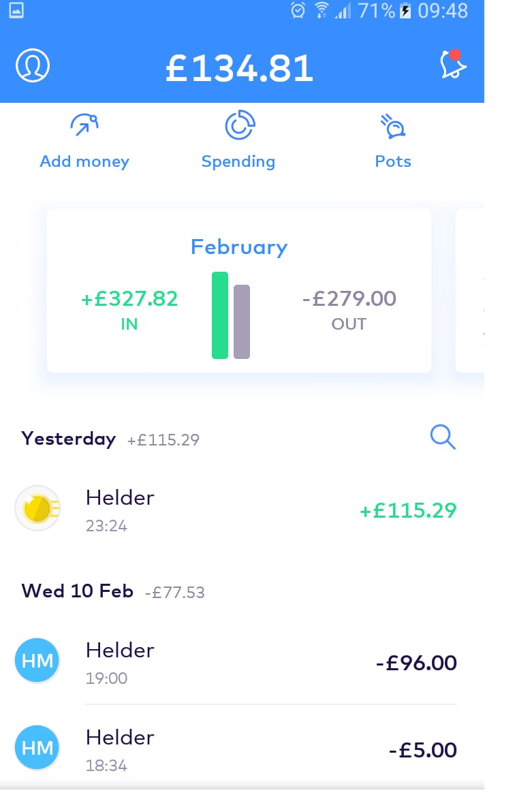Open the Pots icon

[x=393, y=127]
